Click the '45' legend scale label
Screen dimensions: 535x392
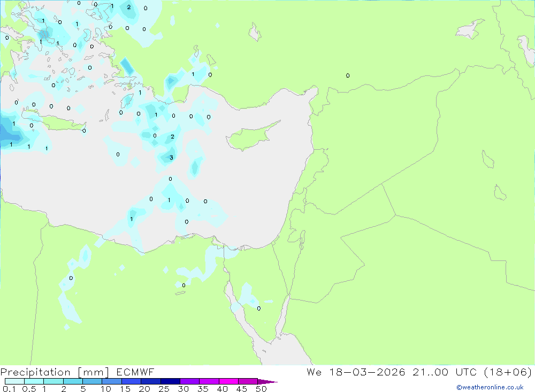click(242, 389)
